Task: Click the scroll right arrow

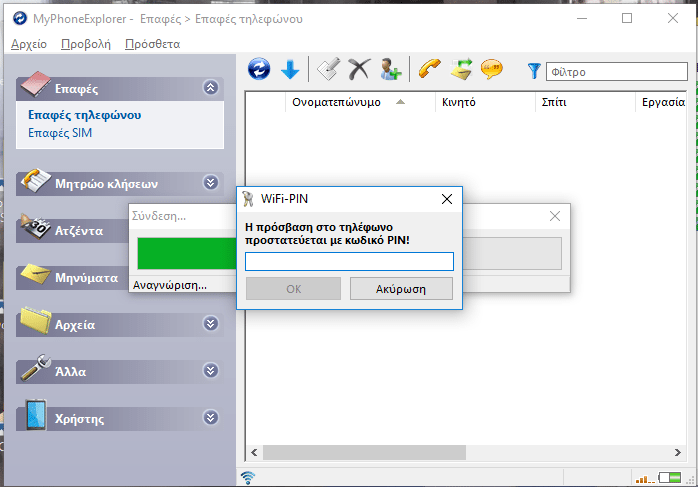Action: pos(678,452)
